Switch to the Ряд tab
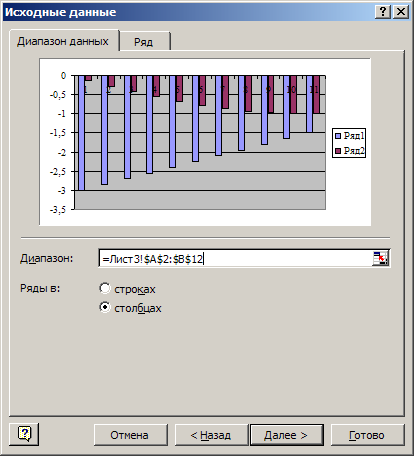The image size is (414, 456). coord(144,41)
